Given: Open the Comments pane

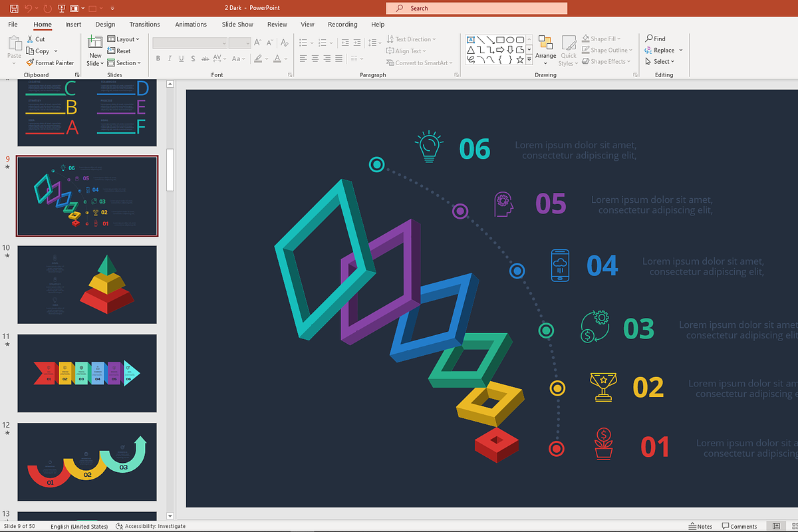Looking at the screenshot, I should pos(739,527).
